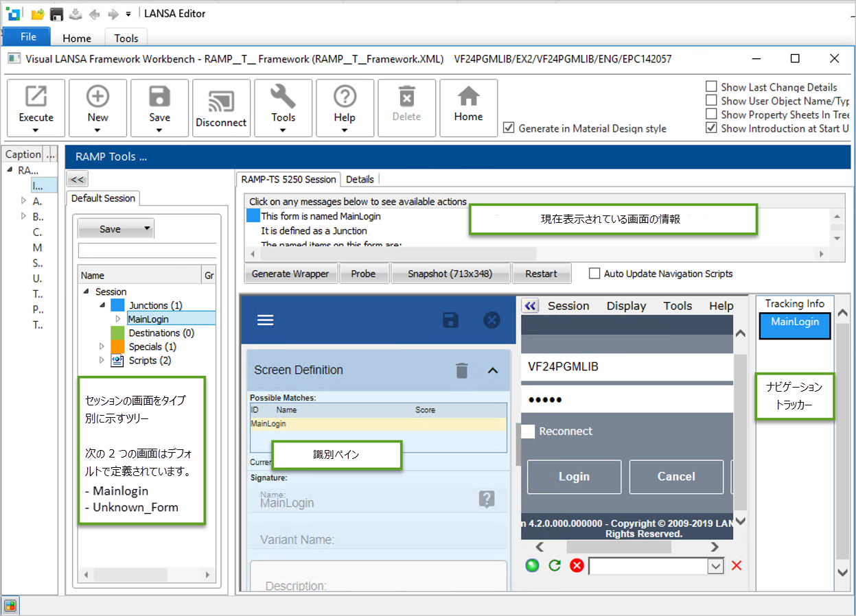Switch to the Details tab
Image resolution: width=856 pixels, height=616 pixels.
(x=360, y=179)
